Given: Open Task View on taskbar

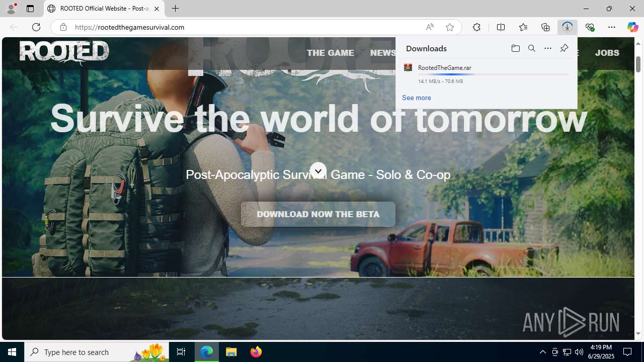Looking at the screenshot, I should (x=181, y=352).
